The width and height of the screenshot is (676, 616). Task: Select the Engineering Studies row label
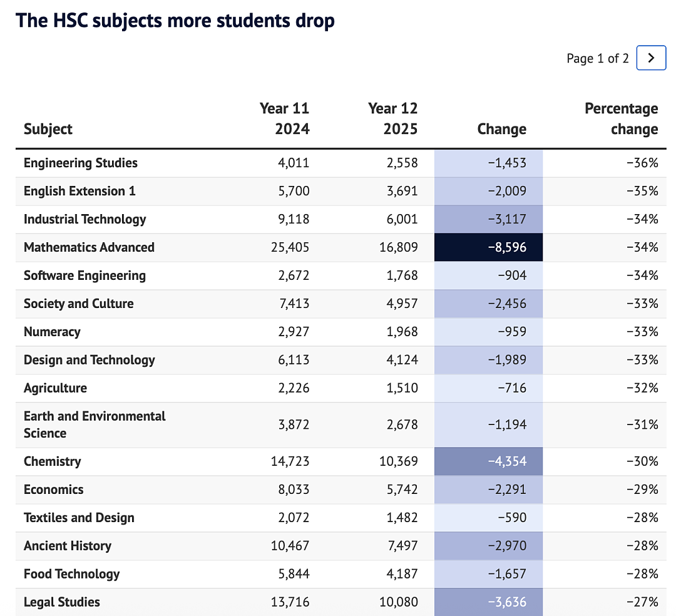[81, 163]
